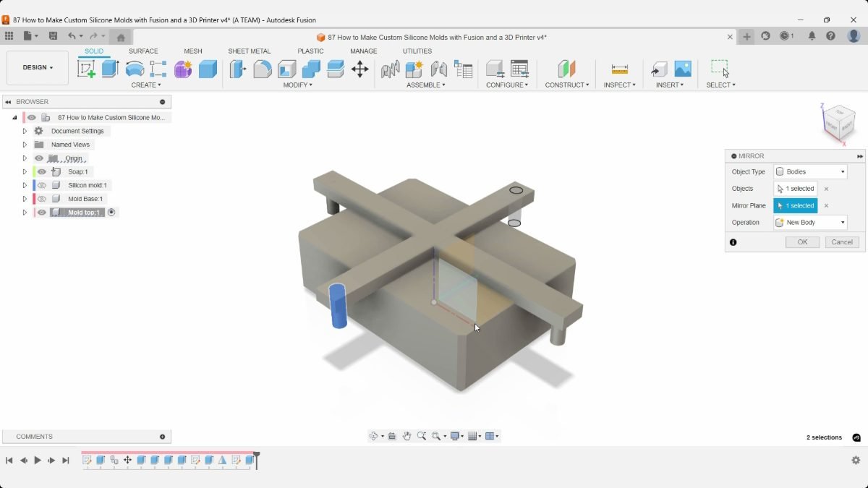The height and width of the screenshot is (488, 868).
Task: Open the Design workspace dropdown
Action: [x=38, y=67]
